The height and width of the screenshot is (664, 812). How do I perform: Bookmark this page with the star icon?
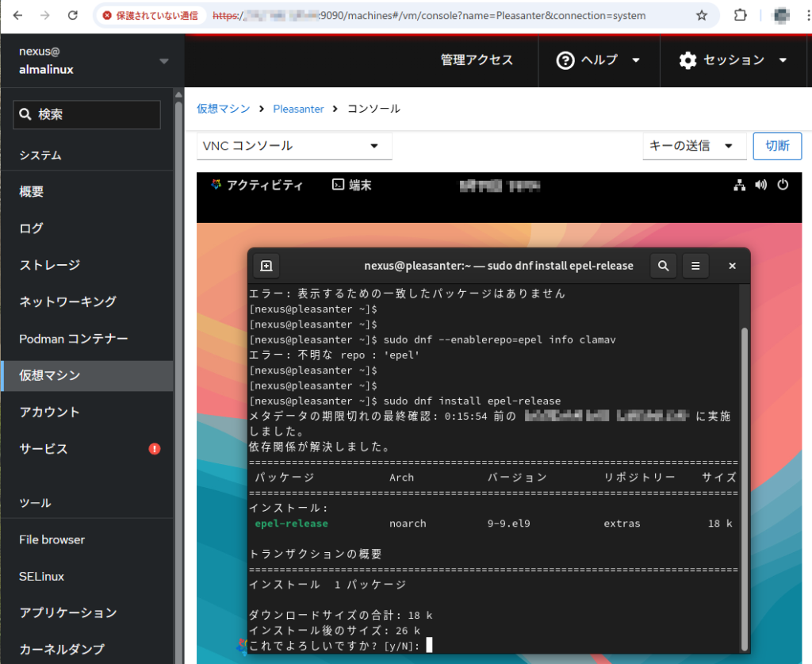coord(701,15)
